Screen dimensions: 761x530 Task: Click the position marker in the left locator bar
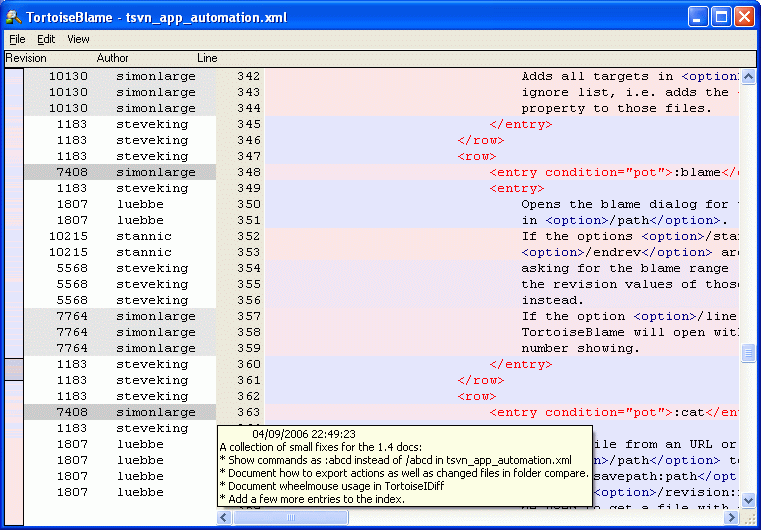click(14, 370)
